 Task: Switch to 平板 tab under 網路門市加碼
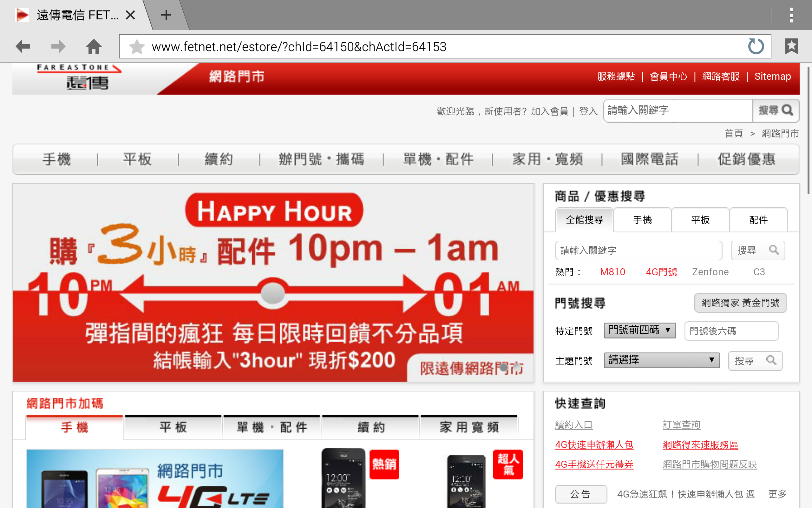pos(173,427)
